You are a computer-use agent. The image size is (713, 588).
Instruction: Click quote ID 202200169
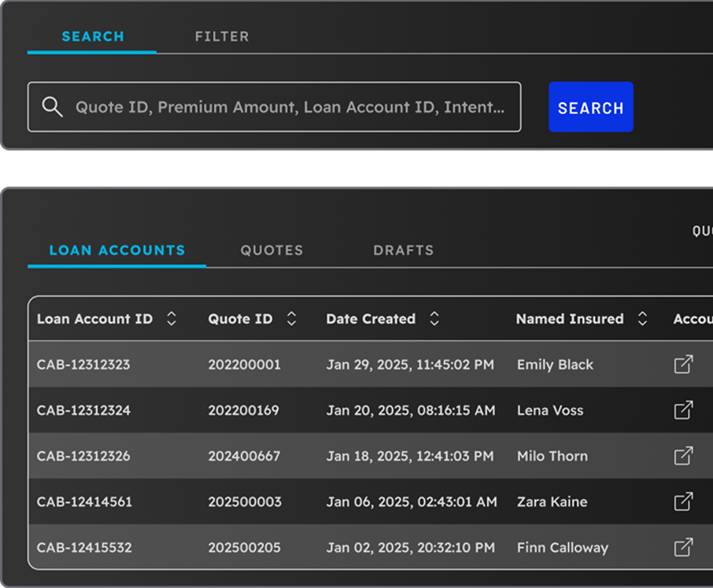(x=243, y=411)
